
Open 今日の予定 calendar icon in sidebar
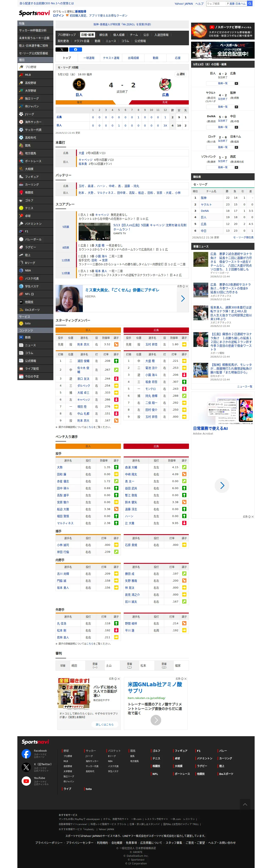tap(21, 377)
